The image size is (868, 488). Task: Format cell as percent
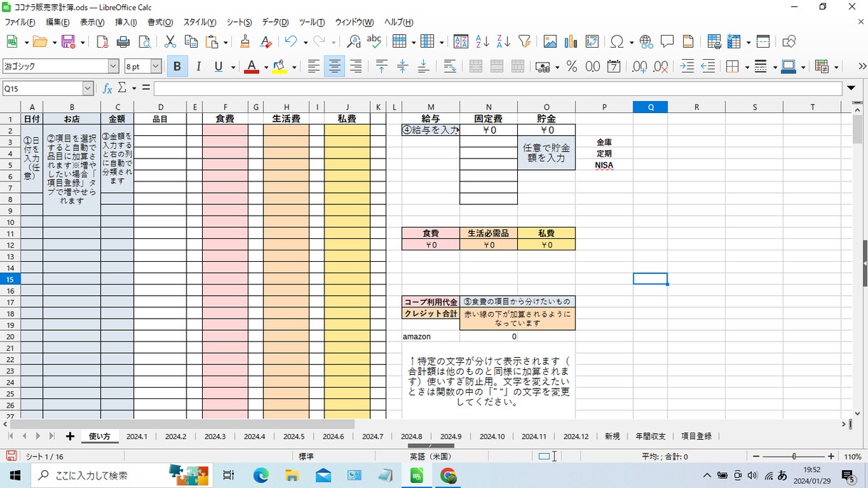571,67
